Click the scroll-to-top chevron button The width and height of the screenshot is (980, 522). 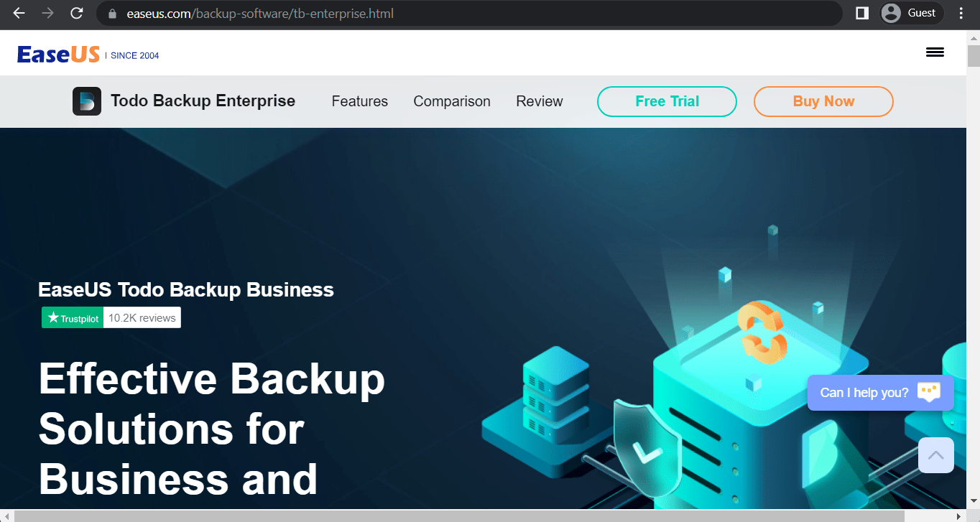pos(935,455)
